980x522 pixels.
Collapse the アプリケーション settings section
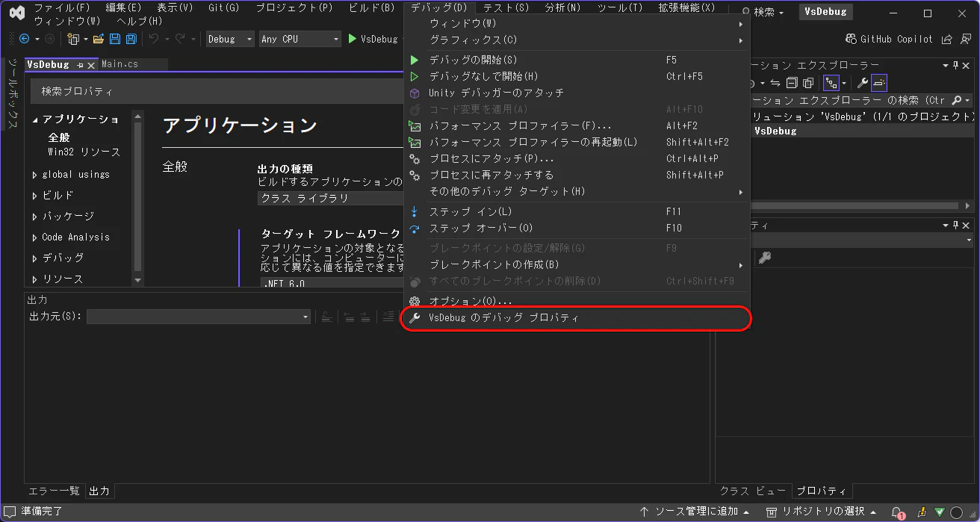click(x=35, y=119)
